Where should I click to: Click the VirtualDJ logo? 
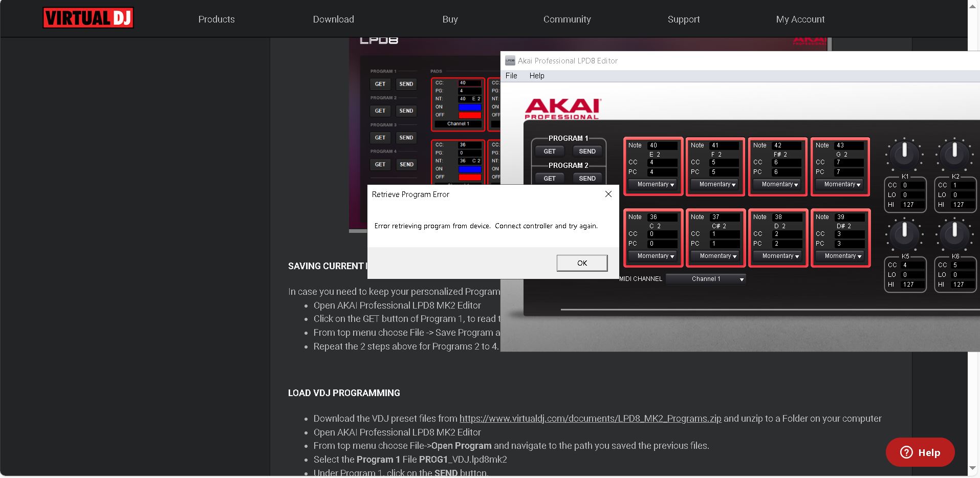[x=88, y=18]
